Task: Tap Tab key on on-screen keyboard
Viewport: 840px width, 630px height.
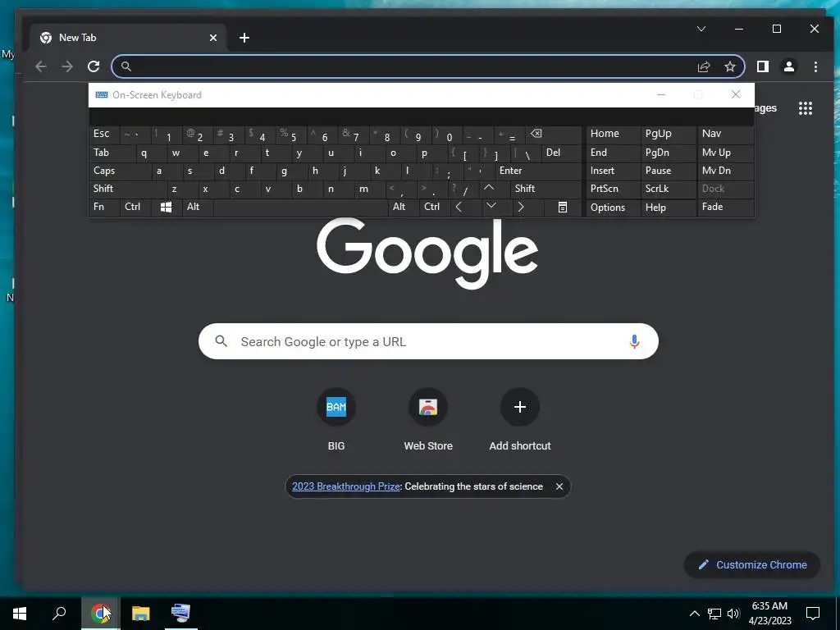Action: [x=112, y=153]
